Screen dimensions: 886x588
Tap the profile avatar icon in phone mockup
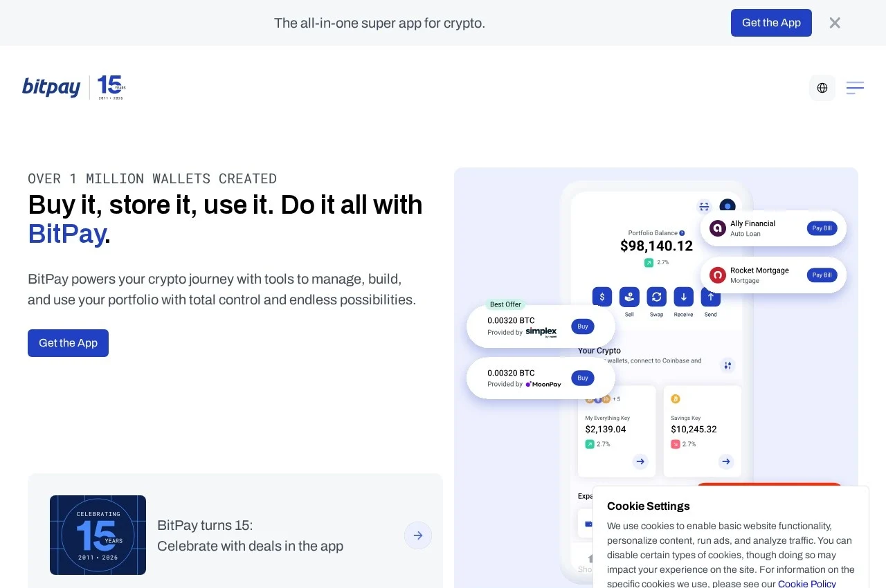point(727,205)
